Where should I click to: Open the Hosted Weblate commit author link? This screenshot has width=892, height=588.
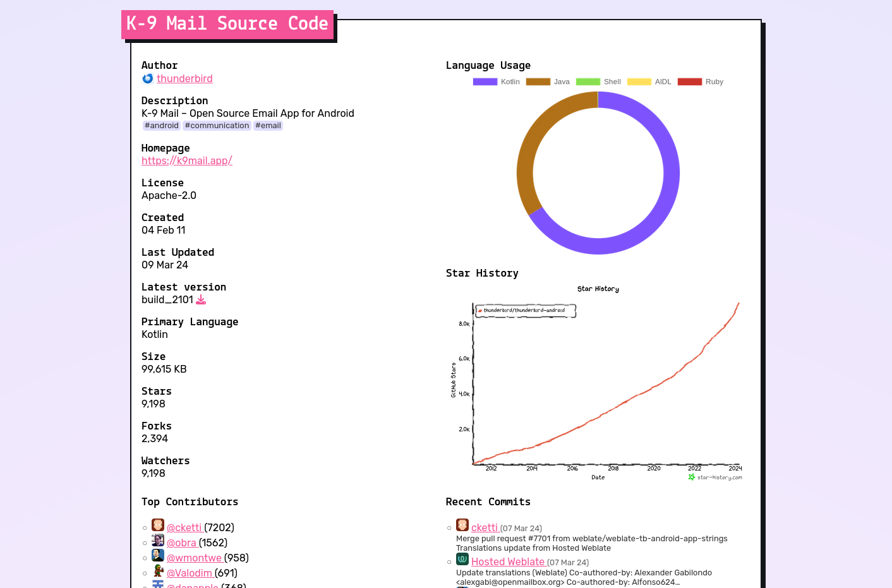509,562
